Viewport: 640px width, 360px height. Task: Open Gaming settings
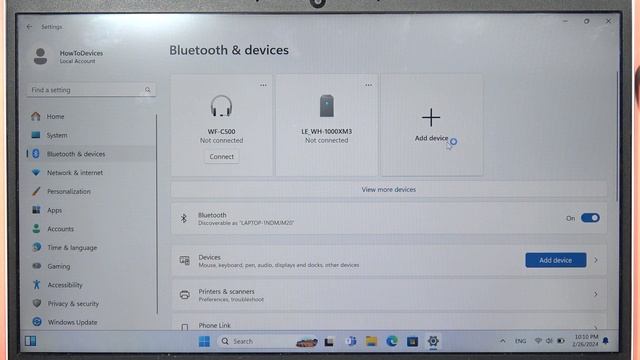click(x=90, y=266)
